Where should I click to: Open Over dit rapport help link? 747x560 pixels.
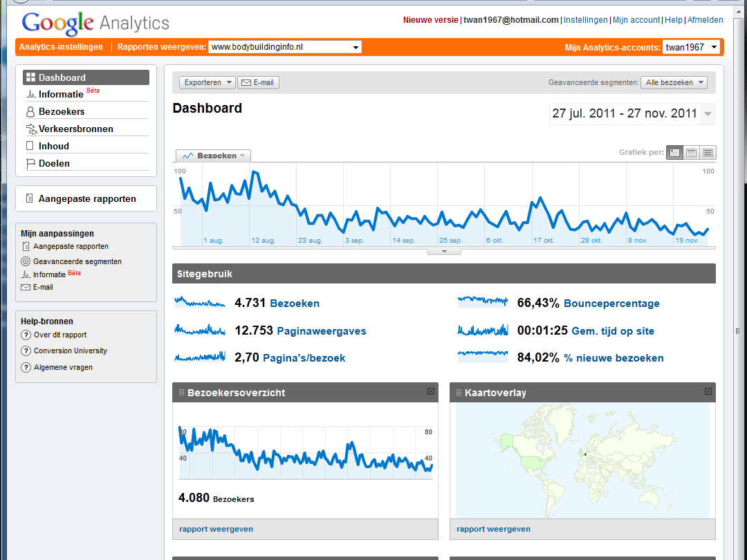[x=60, y=335]
